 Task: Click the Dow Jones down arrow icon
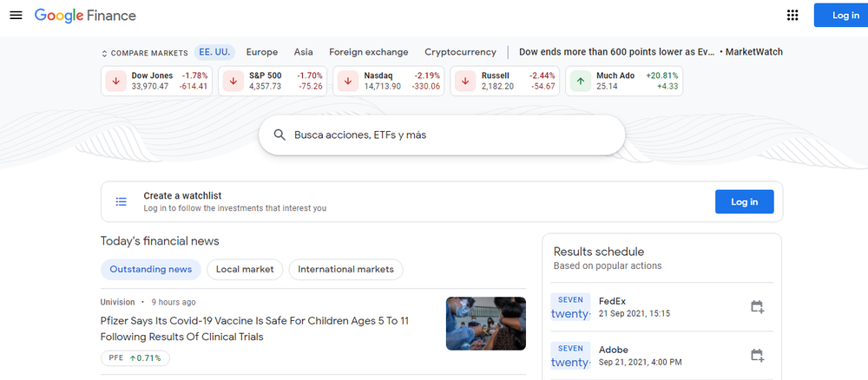point(115,81)
